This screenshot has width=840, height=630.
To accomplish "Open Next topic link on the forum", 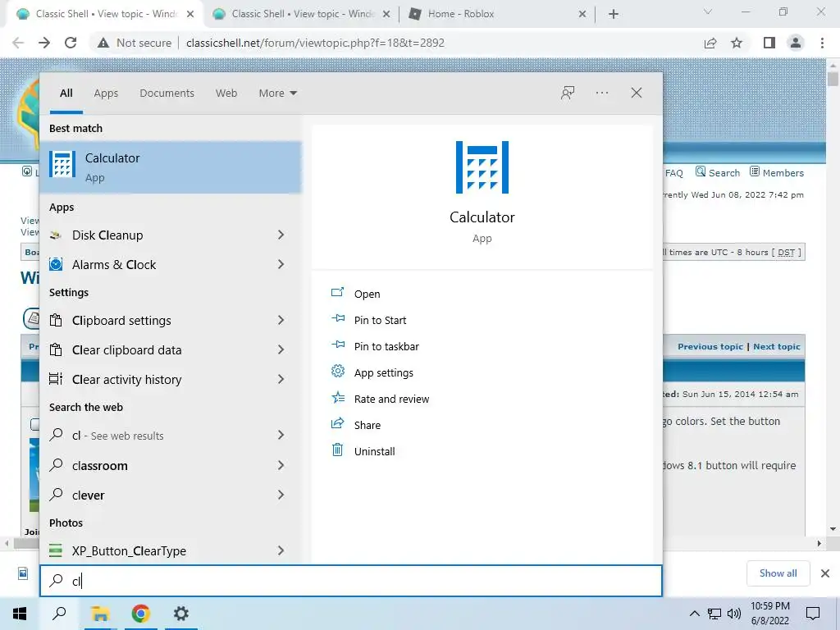I will [x=777, y=347].
